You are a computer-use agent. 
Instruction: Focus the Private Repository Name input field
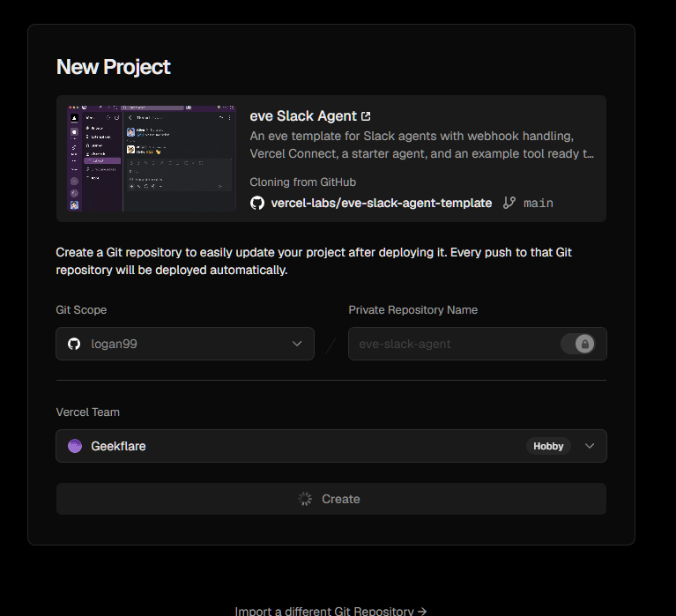pyautogui.click(x=477, y=344)
